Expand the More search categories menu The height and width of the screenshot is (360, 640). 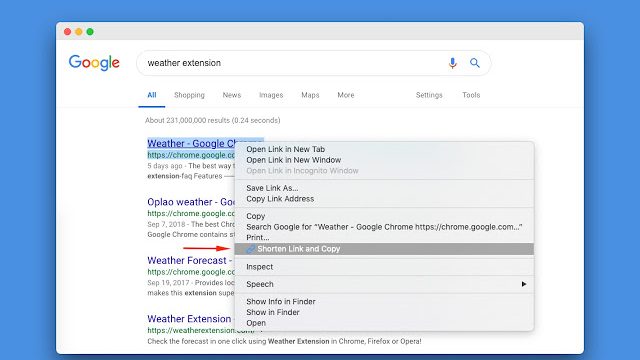346,95
